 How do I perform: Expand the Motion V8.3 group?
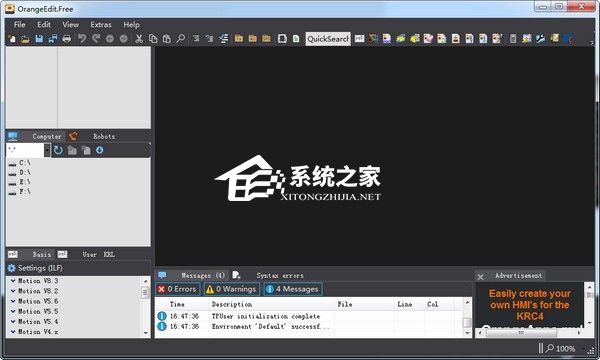[x=13, y=281]
